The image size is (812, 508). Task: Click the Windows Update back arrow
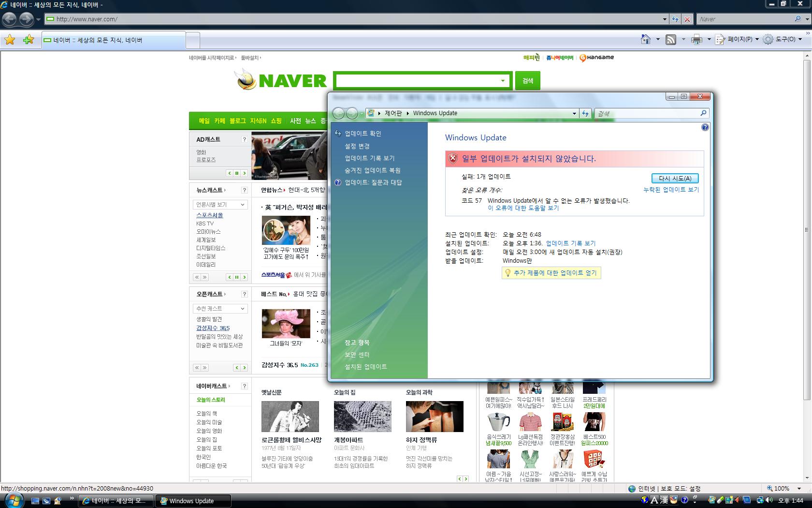[x=338, y=113]
